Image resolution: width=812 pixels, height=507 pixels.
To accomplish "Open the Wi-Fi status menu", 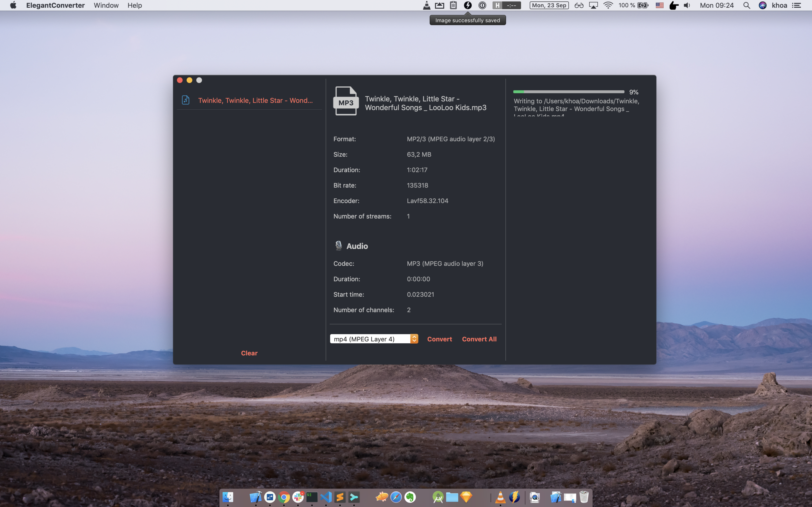I will [x=608, y=5].
